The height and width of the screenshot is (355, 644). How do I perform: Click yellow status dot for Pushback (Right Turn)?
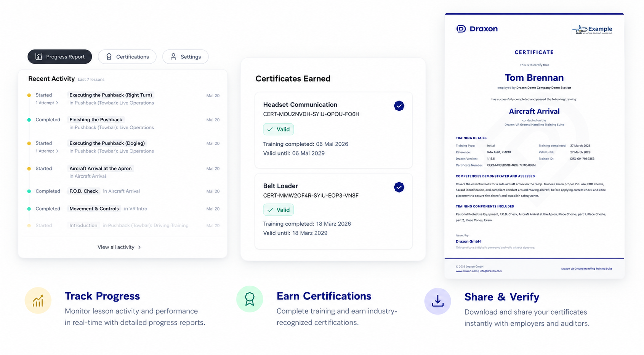pyautogui.click(x=29, y=95)
